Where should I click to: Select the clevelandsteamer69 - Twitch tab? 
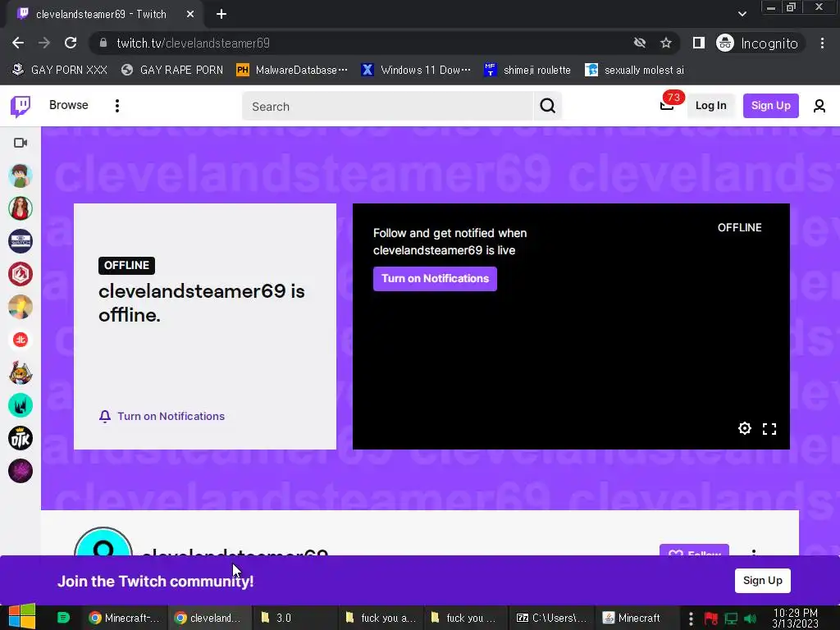102,15
